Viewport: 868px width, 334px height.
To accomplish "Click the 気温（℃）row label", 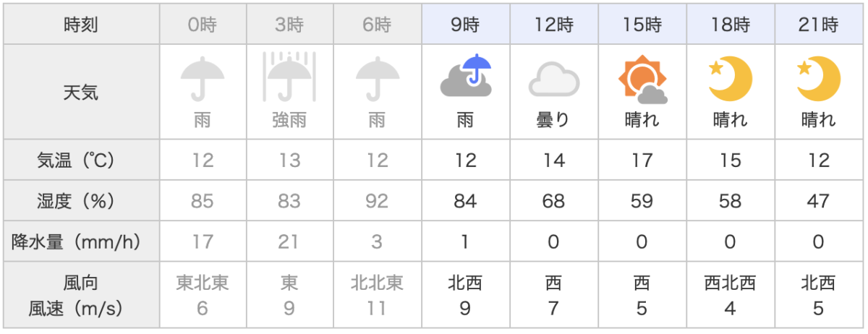I will 81,159.
